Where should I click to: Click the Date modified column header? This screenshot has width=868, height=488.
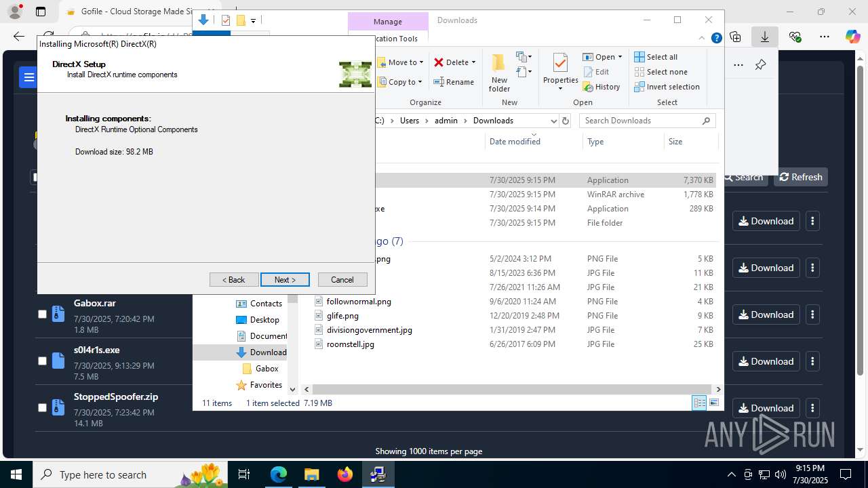[x=515, y=141]
